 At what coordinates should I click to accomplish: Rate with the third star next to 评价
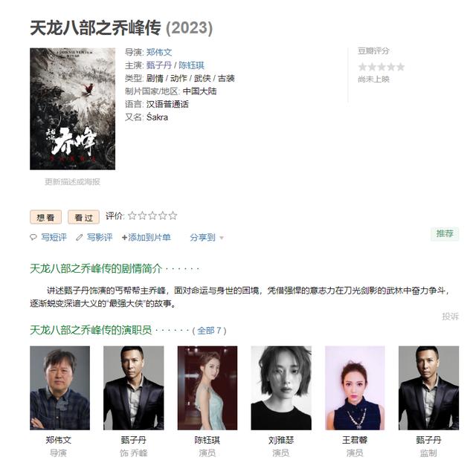point(152,216)
